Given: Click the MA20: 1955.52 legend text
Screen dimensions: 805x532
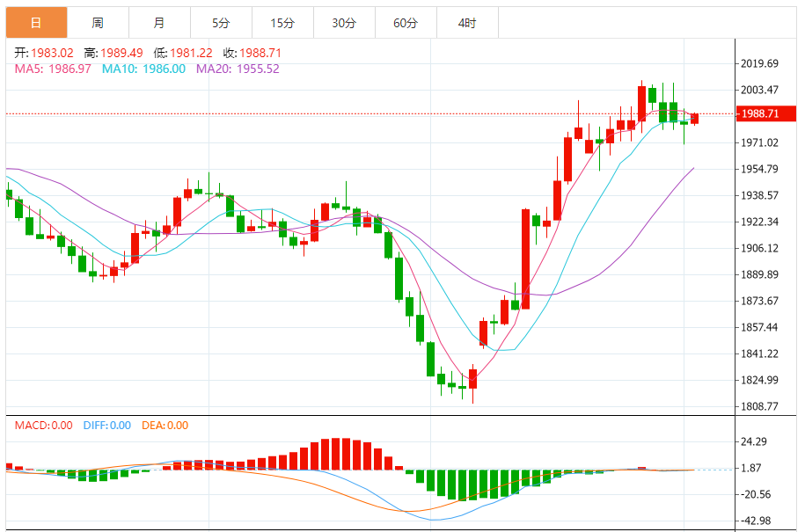Looking at the screenshot, I should coord(238,69).
